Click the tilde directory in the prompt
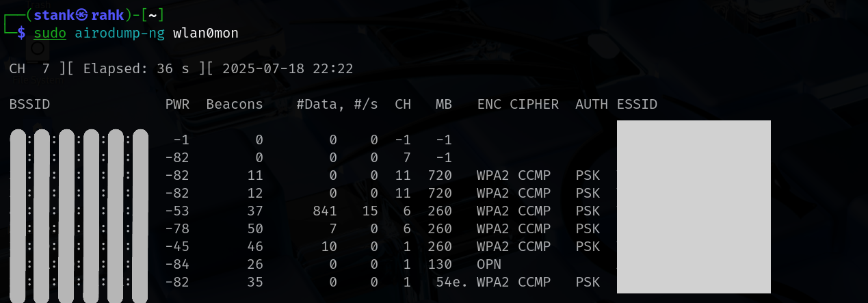 pyautogui.click(x=153, y=14)
